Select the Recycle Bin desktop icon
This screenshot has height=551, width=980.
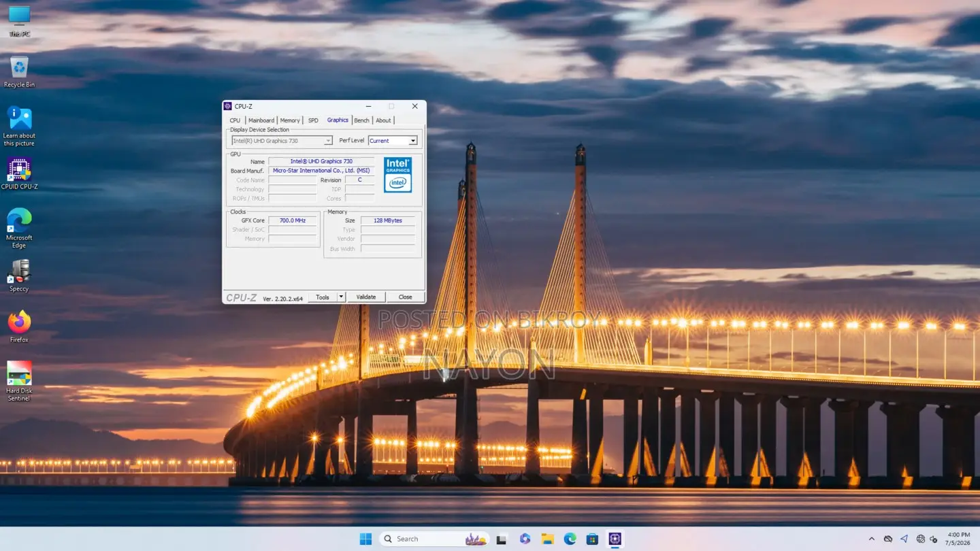(x=19, y=72)
